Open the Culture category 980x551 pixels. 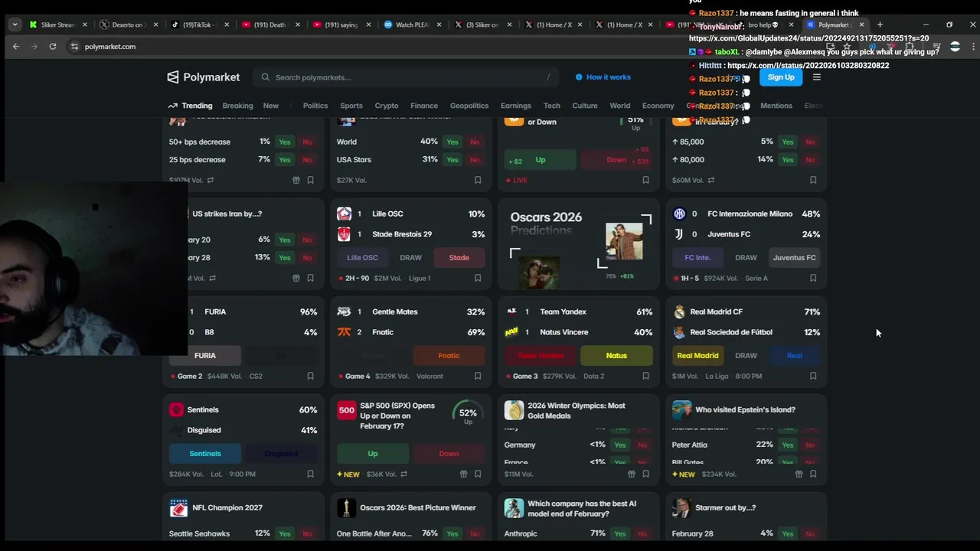(x=585, y=106)
